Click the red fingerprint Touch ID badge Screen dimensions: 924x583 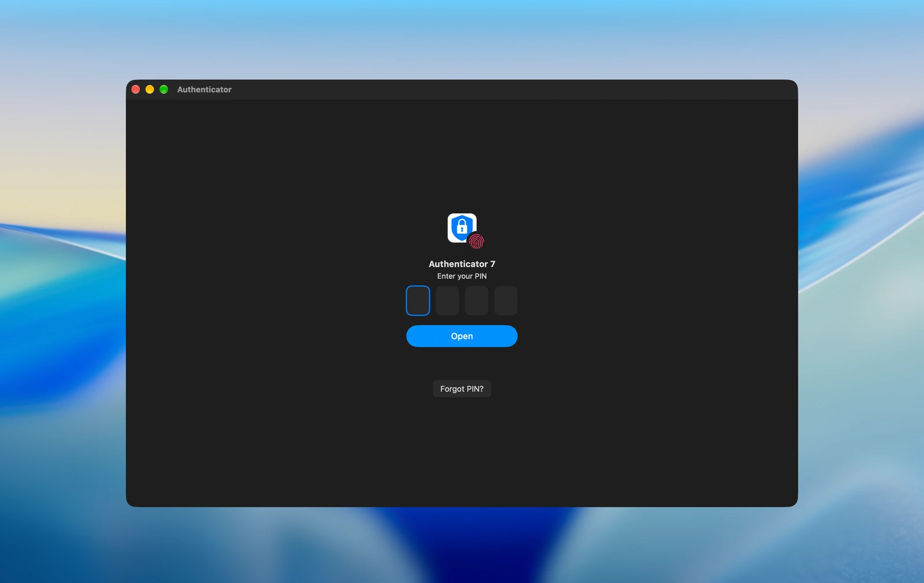point(476,241)
